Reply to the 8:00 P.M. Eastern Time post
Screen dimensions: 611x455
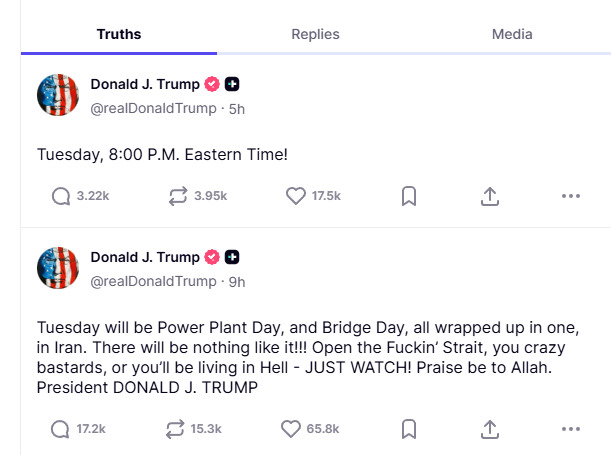[61, 196]
